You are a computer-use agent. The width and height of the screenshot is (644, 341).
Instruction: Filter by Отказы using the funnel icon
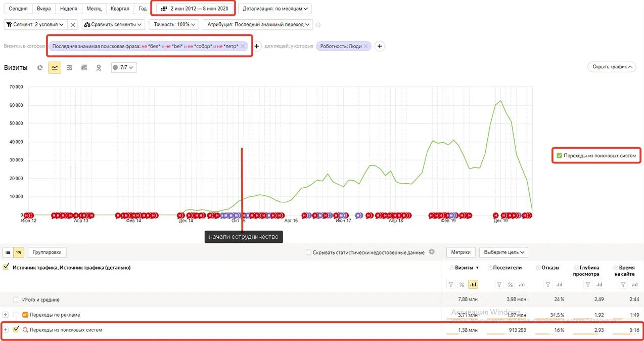pyautogui.click(x=547, y=285)
